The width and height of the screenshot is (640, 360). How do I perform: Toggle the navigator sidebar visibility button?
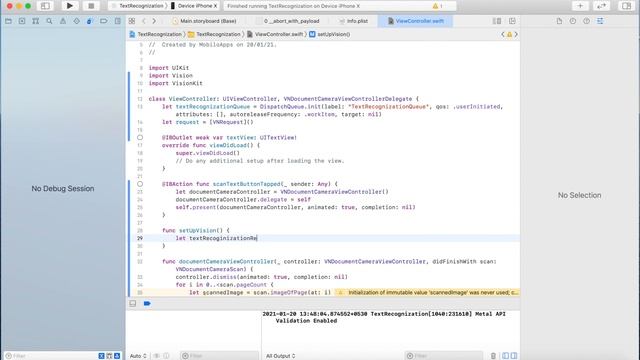pyautogui.click(x=45, y=6)
